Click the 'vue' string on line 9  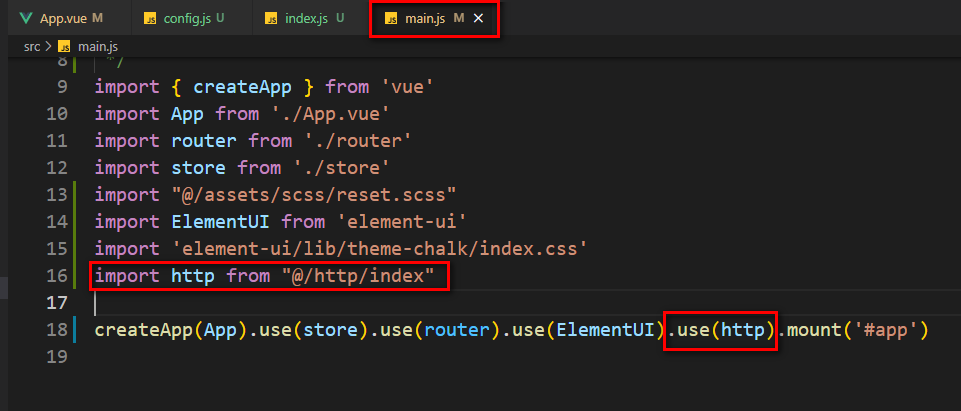[406, 87]
